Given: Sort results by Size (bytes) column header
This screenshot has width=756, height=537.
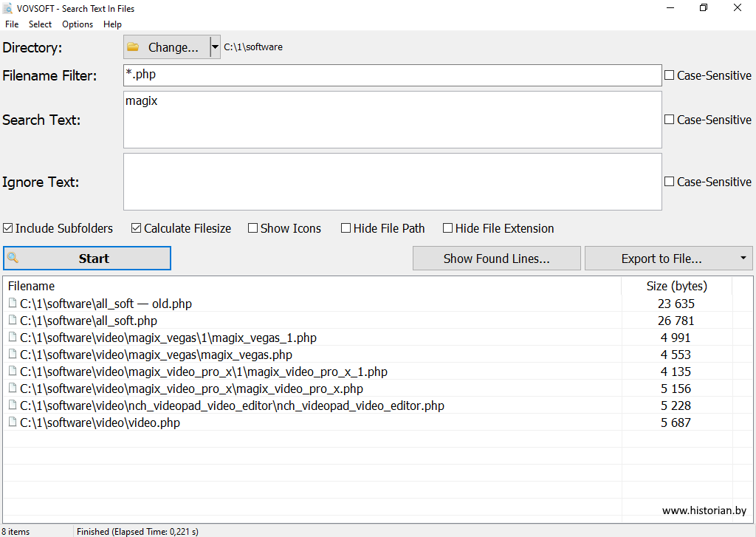Looking at the screenshot, I should coord(676,286).
